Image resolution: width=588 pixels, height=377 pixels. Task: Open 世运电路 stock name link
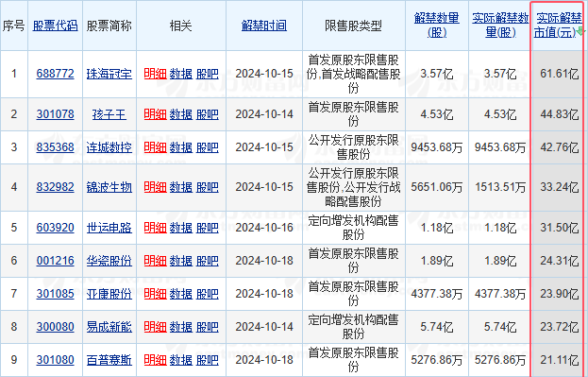(x=109, y=228)
